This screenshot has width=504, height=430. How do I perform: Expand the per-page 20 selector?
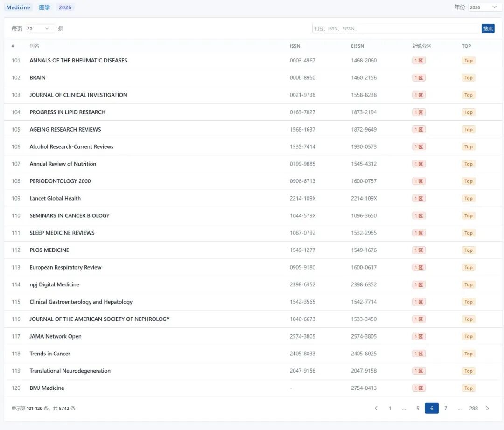39,29
